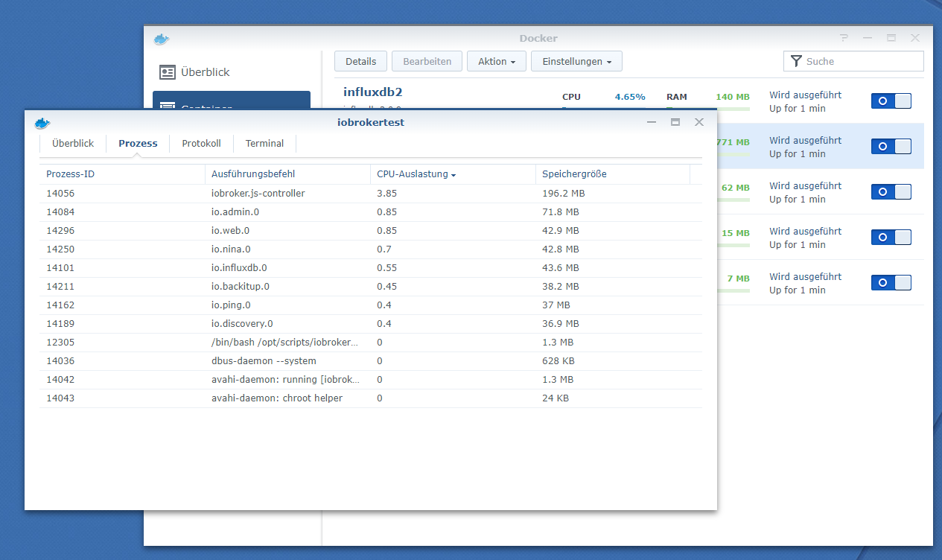Viewport: 942px width, 560px height.
Task: Expand the Einstellungen dropdown
Action: point(576,61)
